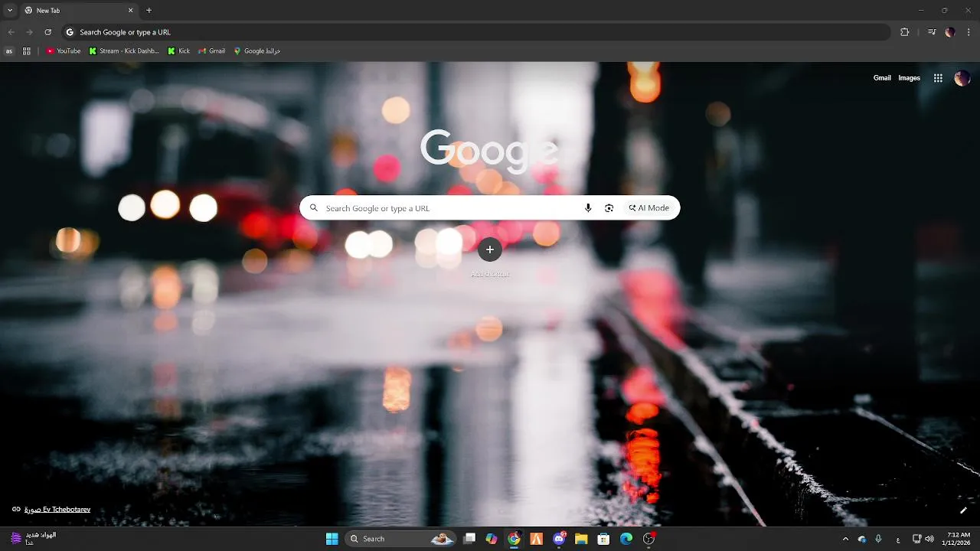980x551 pixels.
Task: Open the Stream - Kick Dashboard bookmark
Action: coord(124,51)
